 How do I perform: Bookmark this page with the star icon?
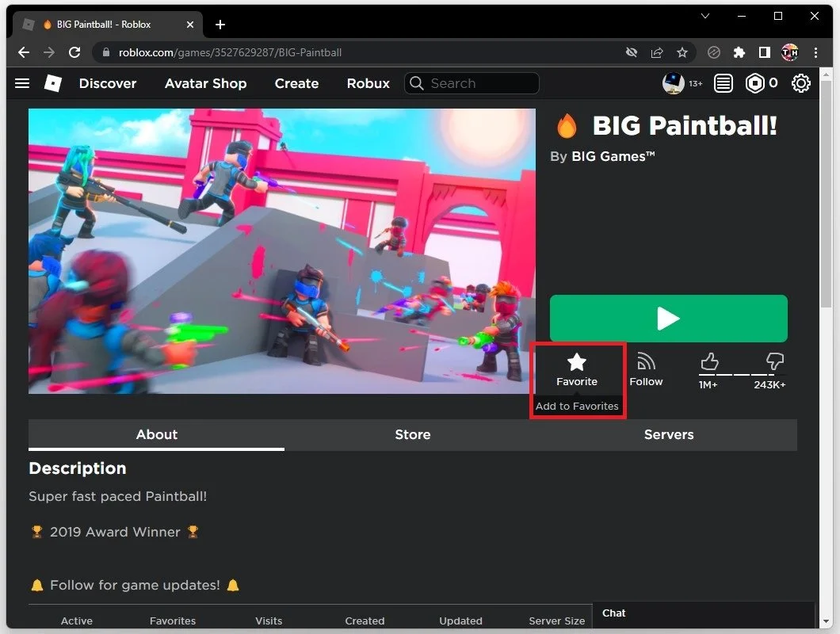[x=682, y=52]
